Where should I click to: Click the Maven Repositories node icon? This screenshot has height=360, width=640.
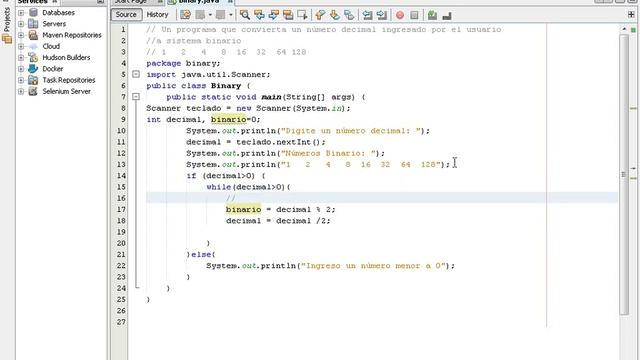pos(33,35)
